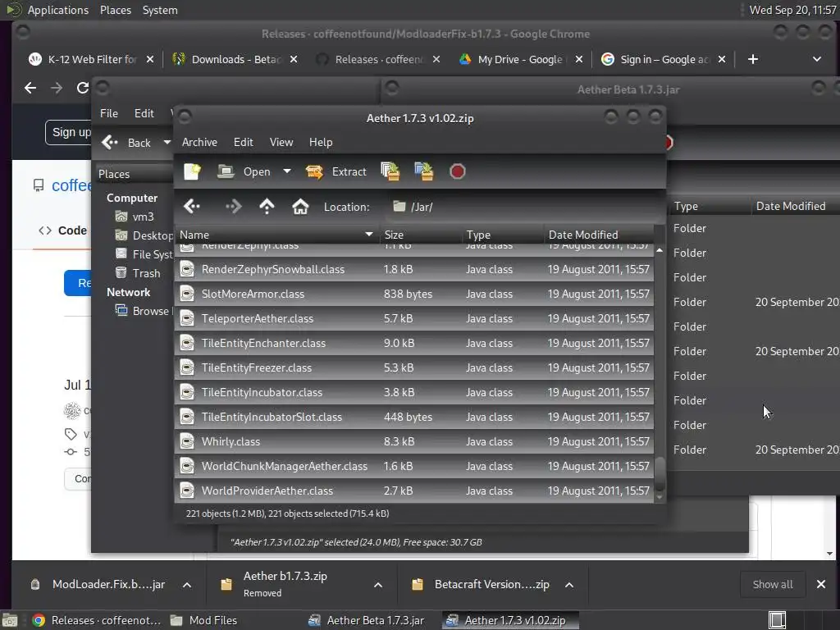Select WorldProviderAether.class file
Viewport: 840px width, 630px height.
pos(414,491)
